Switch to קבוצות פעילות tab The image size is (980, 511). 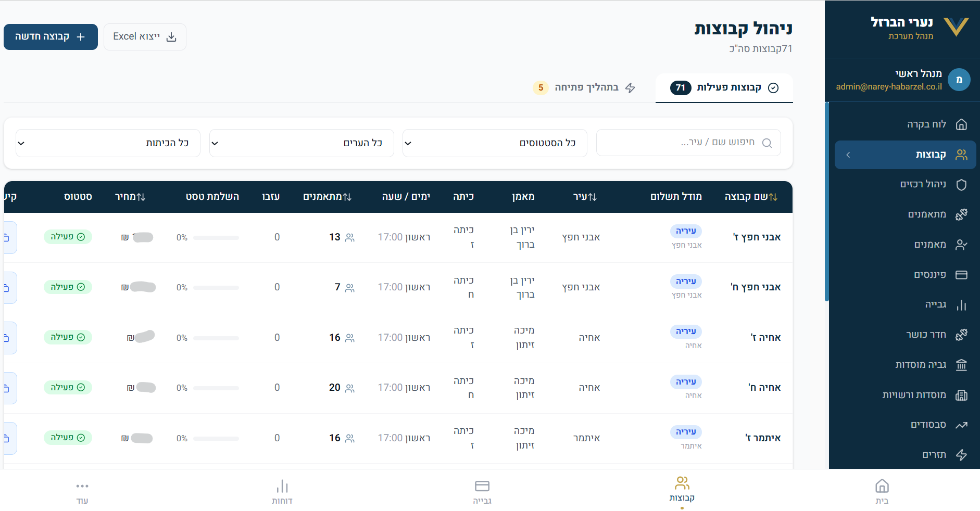(724, 87)
